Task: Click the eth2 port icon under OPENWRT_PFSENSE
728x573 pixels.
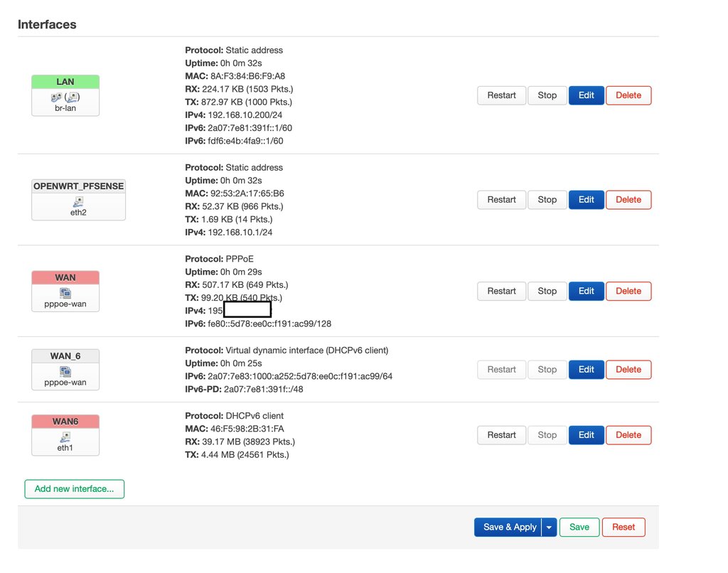Action: point(78,201)
